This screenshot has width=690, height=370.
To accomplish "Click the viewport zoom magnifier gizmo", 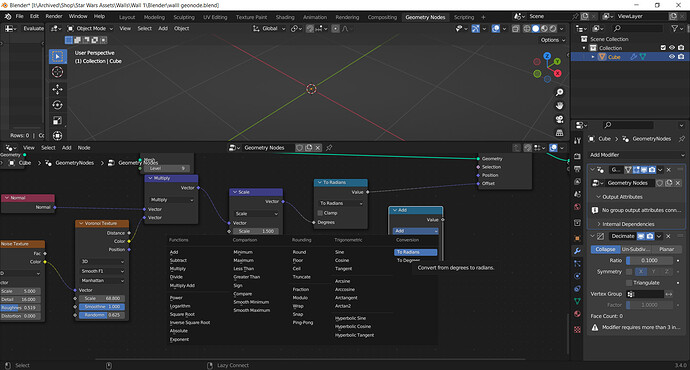I will tap(559, 92).
